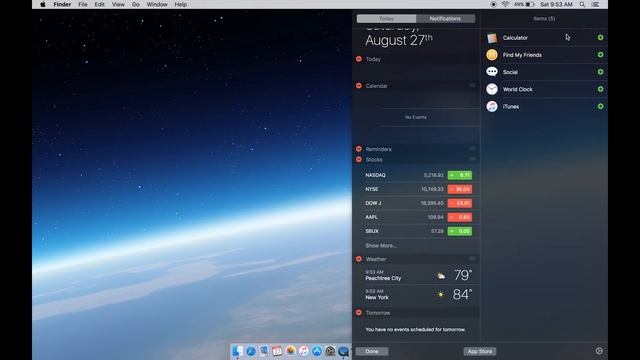
Task: Click the August 27th date heading
Action: [x=399, y=40]
